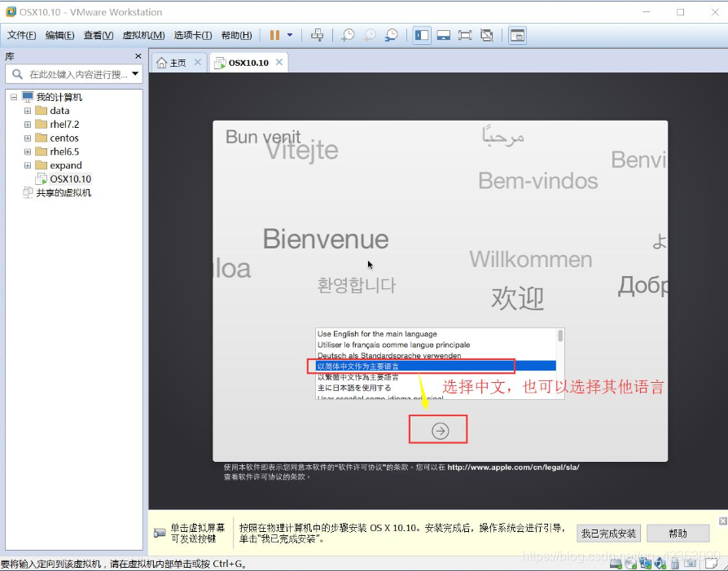Toggle the console view icon
Image resolution: width=728 pixels, height=571 pixels.
[517, 35]
